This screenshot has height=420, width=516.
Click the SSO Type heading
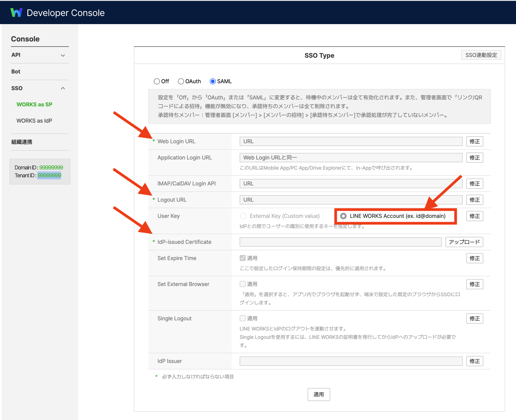point(319,55)
